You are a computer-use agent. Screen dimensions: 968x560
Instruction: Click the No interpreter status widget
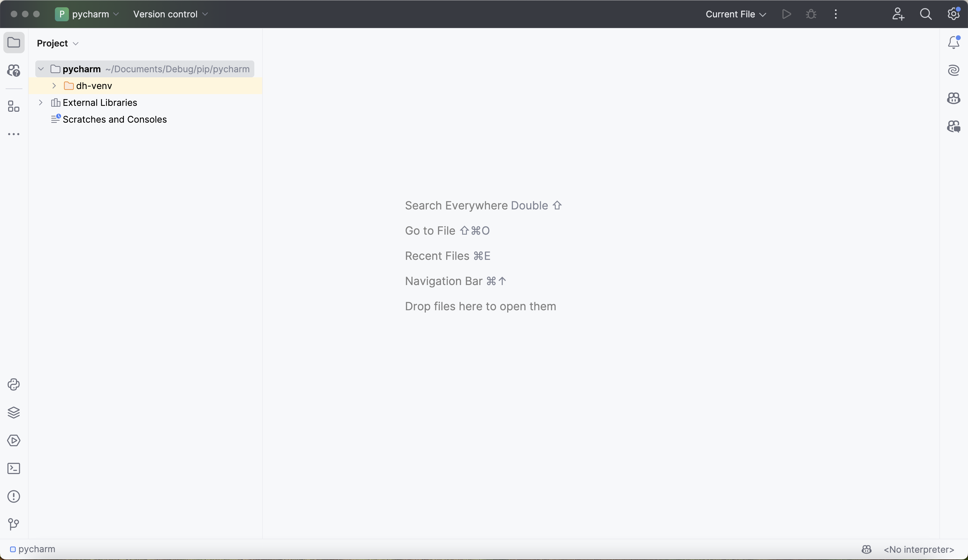[x=918, y=550]
